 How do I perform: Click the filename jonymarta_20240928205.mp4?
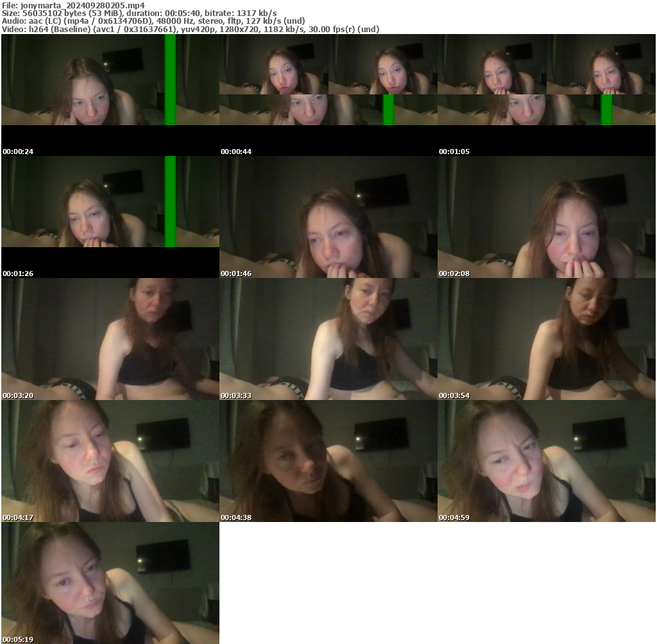coord(77,5)
